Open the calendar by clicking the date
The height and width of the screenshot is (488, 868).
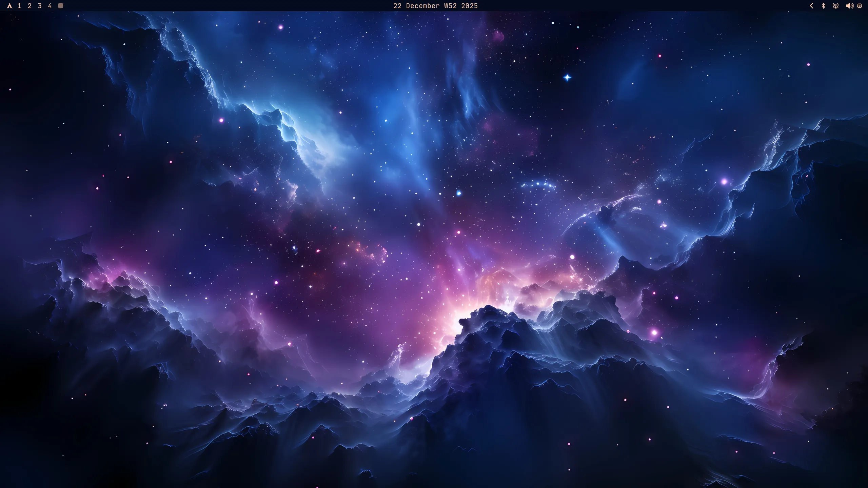tap(435, 6)
